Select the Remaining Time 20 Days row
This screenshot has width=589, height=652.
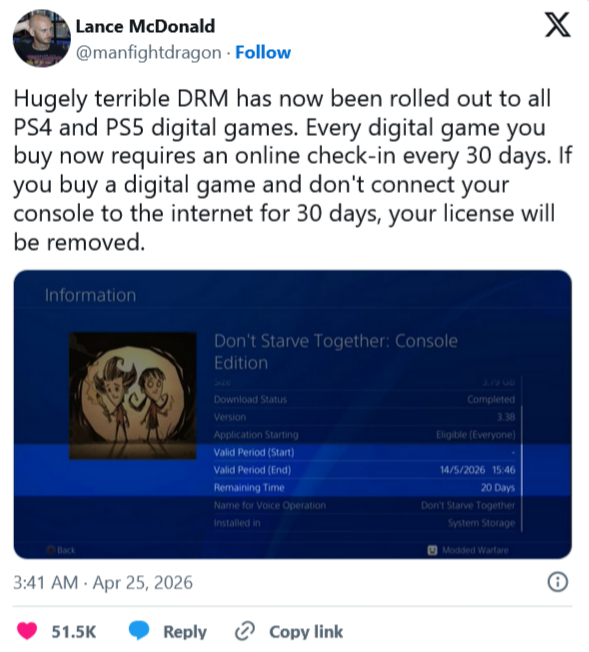[x=364, y=487]
